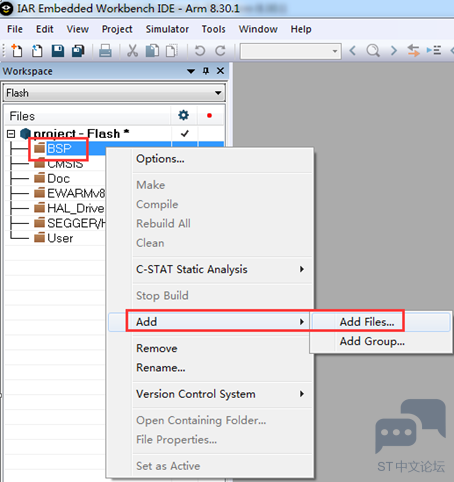This screenshot has height=482, width=454.
Task: Click the Paste toolbar icon
Action: 172,51
